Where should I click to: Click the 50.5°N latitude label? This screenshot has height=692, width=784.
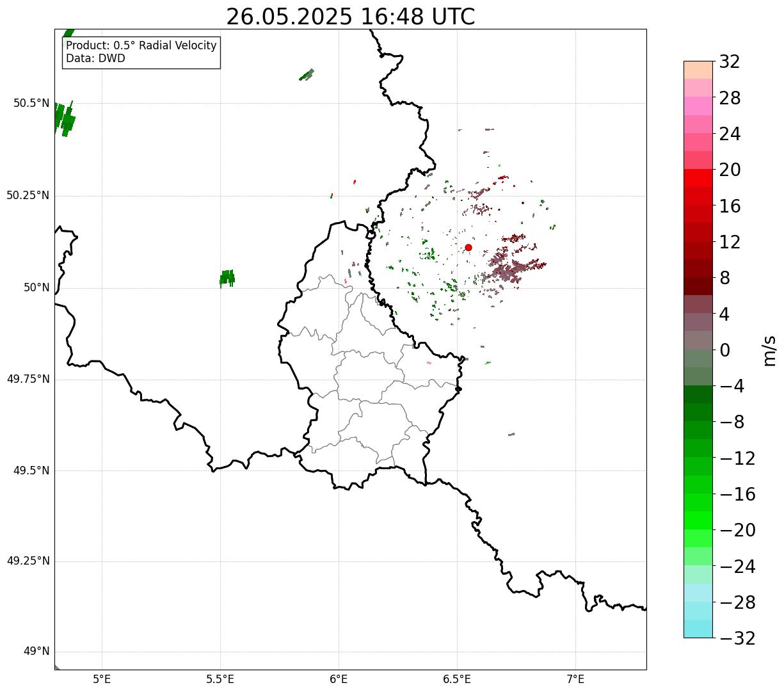point(31,103)
